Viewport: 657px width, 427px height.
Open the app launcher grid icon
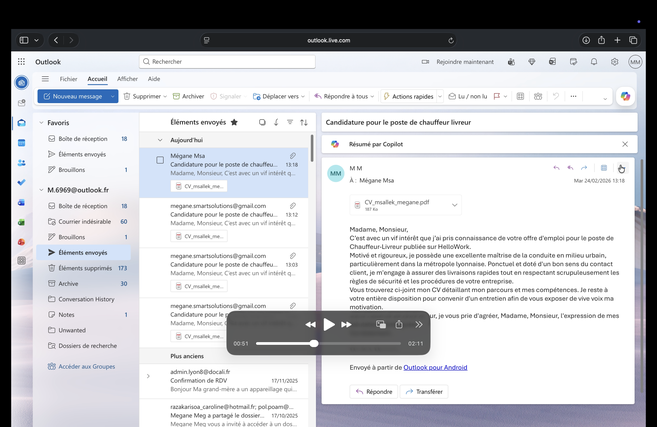21,62
